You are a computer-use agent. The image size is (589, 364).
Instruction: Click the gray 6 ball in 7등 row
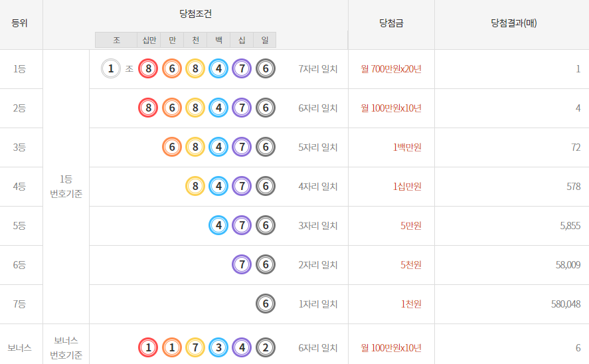point(266,304)
